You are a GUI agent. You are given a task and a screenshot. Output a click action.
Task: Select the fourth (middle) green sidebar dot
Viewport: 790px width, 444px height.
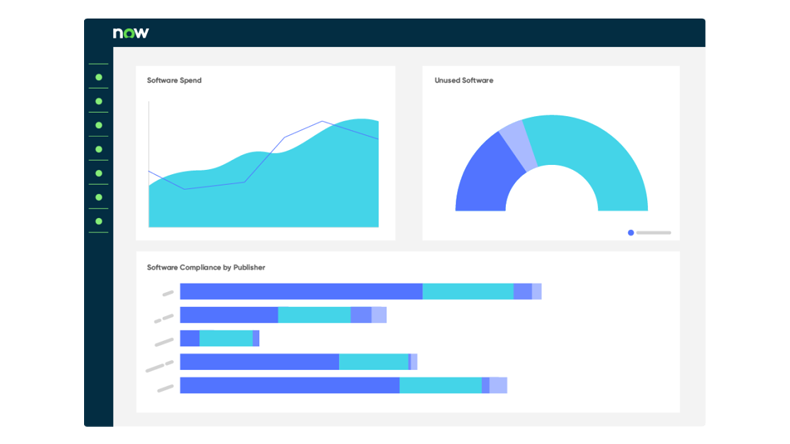click(x=98, y=149)
